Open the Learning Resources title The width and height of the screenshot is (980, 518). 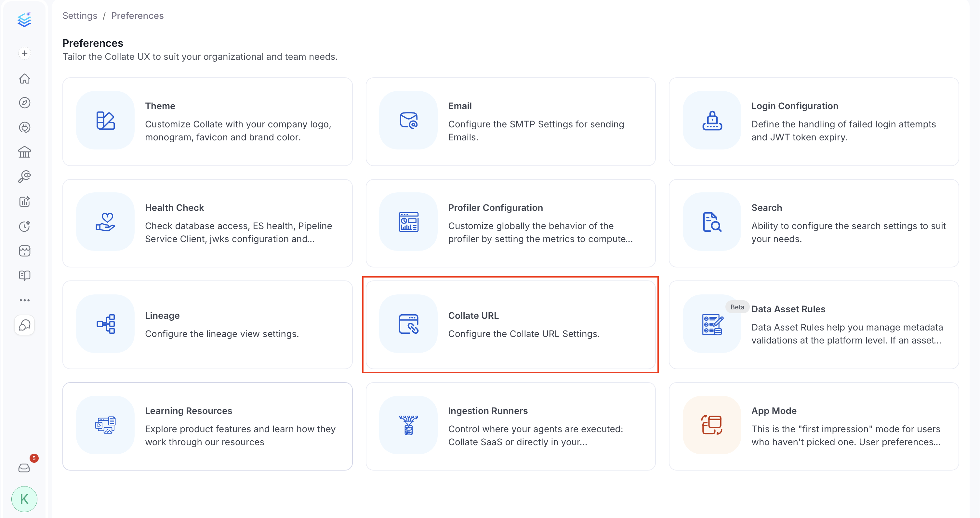pyautogui.click(x=189, y=411)
